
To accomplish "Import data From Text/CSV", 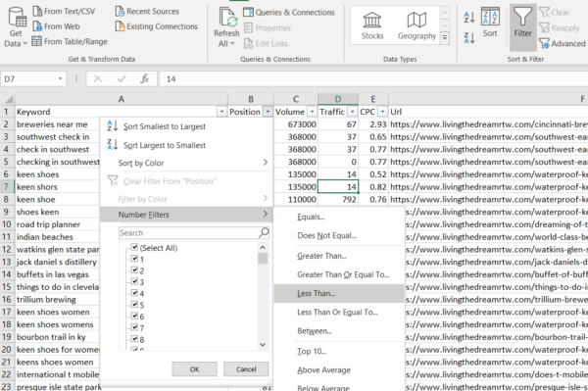I will click(x=64, y=11).
